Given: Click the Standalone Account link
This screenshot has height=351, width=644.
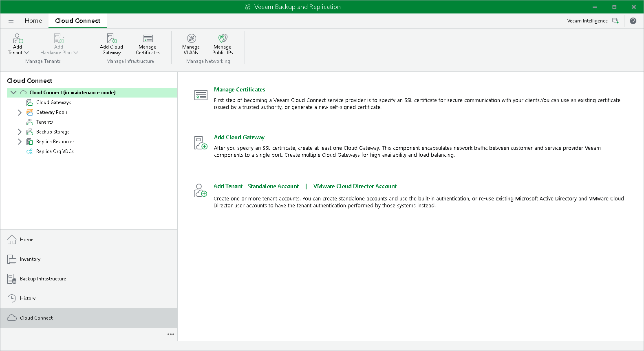Looking at the screenshot, I should (273, 186).
